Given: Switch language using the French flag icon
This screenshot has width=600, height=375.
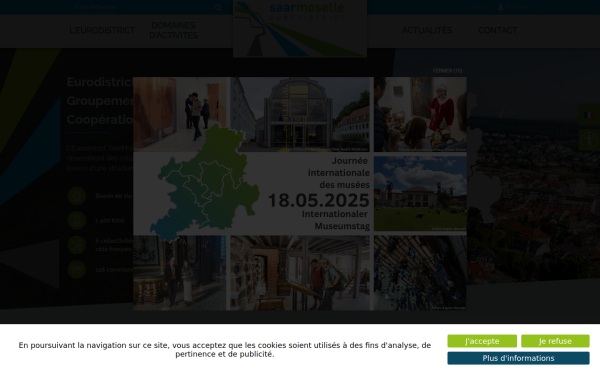Looking at the screenshot, I should 589,115.
